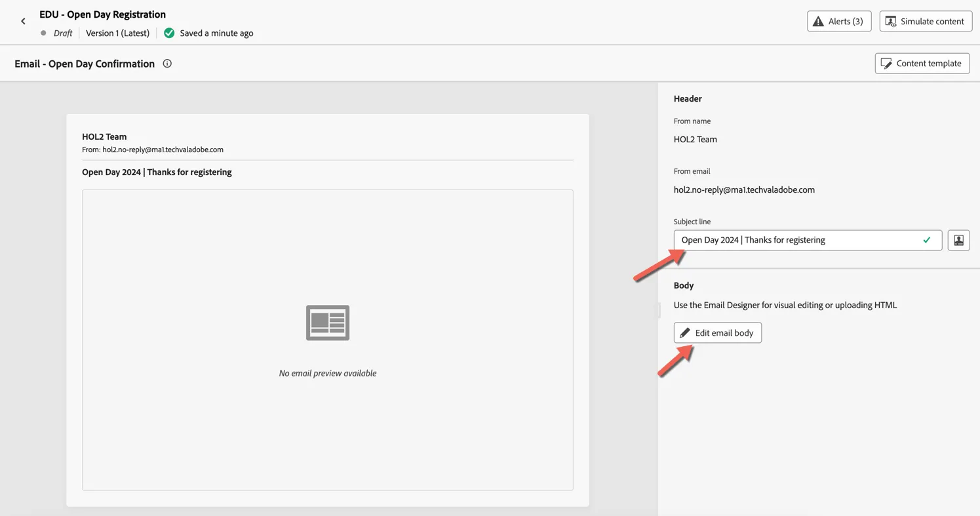Click the green saved checkmark icon
Screen dimensions: 980x516
point(169,33)
